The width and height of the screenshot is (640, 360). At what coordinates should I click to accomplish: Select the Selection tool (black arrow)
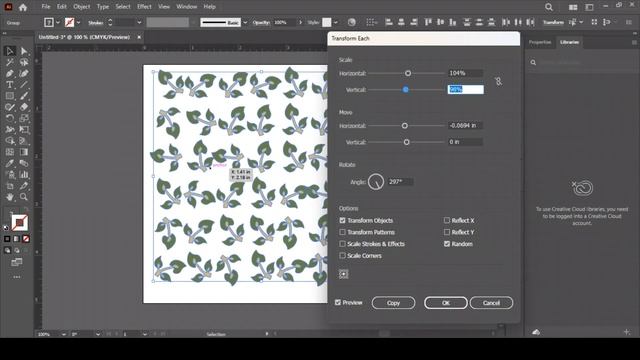point(10,51)
